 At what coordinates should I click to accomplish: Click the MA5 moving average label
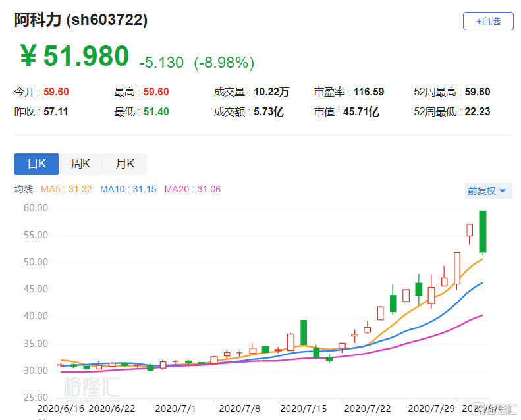(x=66, y=190)
